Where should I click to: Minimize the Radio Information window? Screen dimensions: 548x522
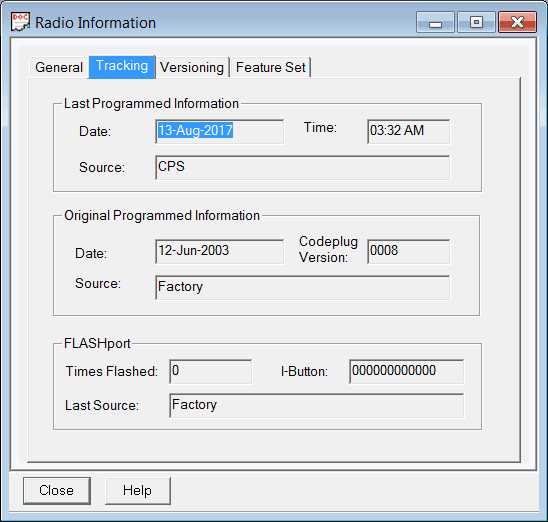(435, 22)
